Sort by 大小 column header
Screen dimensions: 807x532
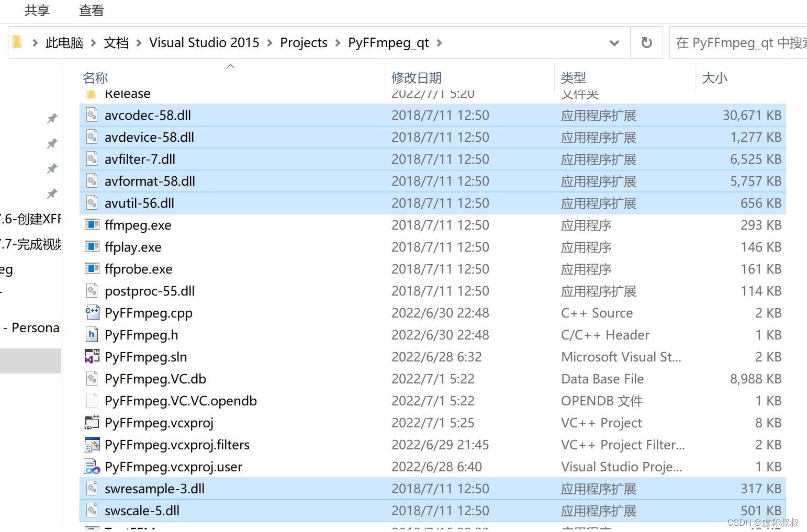(x=714, y=78)
